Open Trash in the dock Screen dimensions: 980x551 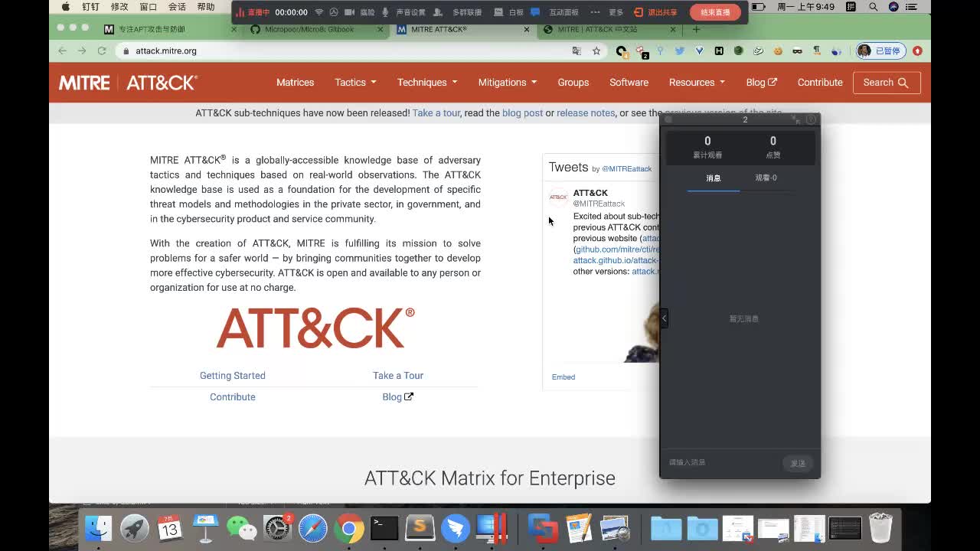click(880, 528)
